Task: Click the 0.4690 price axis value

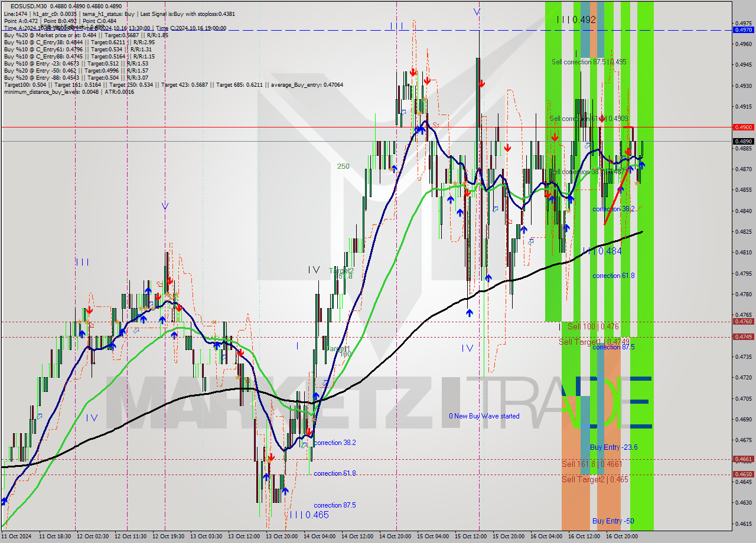Action: click(x=742, y=419)
